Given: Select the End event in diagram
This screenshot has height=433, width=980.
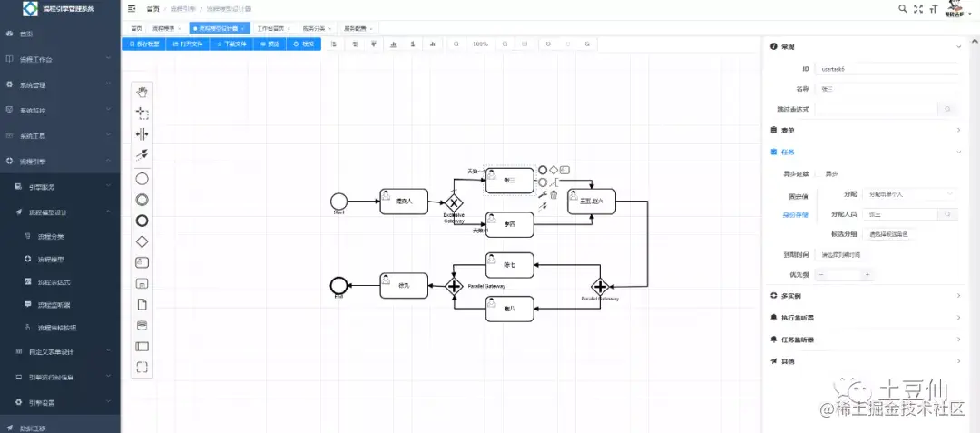Looking at the screenshot, I should (338, 286).
